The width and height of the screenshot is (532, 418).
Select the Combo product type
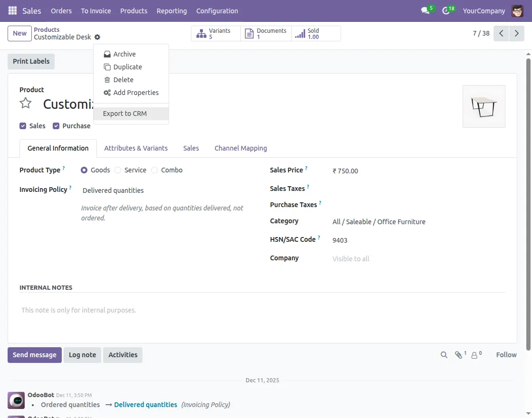[x=154, y=170]
